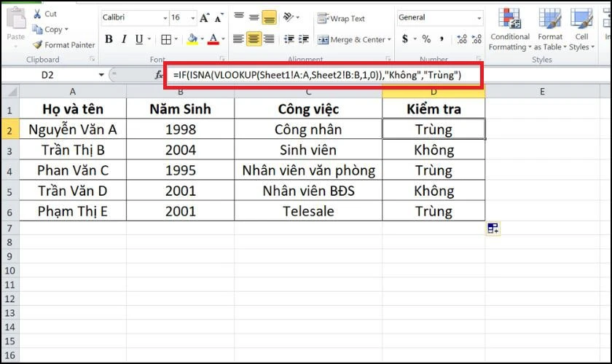
Task: Select cell "Phạm Thị E"
Action: click(73, 211)
